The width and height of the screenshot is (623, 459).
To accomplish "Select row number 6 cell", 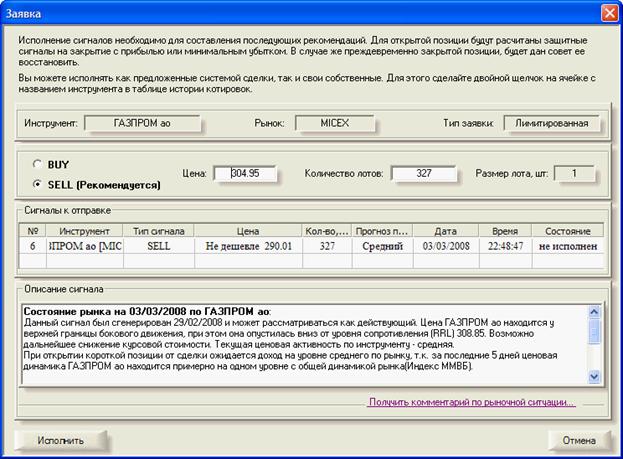I will [33, 246].
